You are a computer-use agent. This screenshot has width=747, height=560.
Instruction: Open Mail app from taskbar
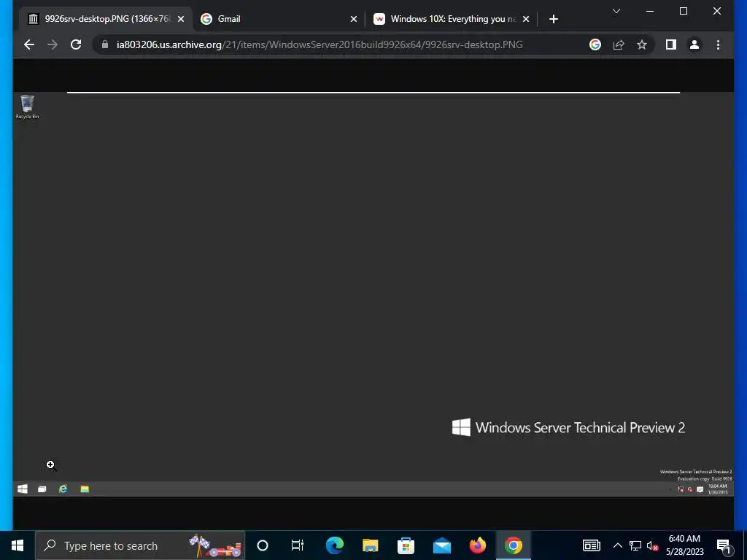(x=441, y=545)
